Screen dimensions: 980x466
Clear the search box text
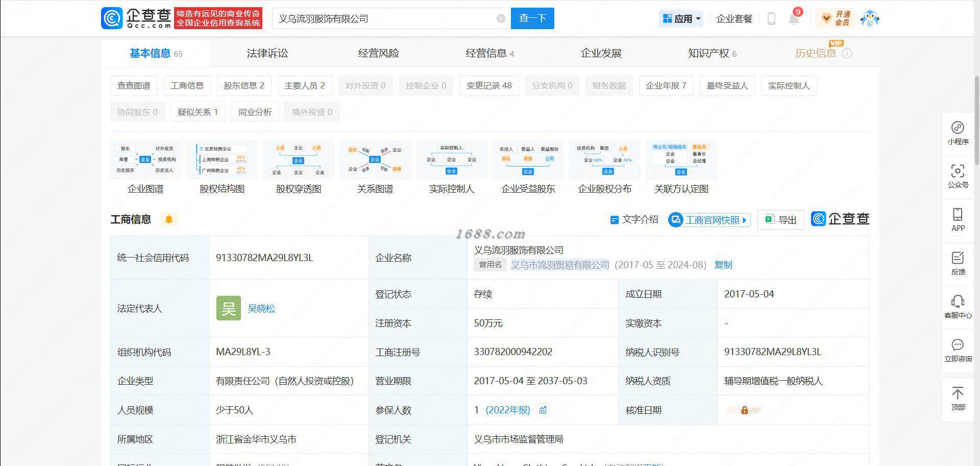click(501, 18)
